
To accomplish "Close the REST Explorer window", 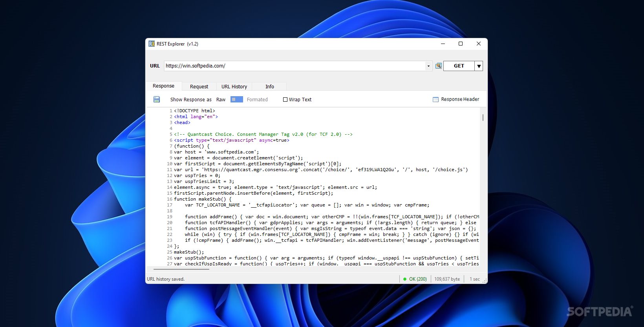I will [479, 44].
